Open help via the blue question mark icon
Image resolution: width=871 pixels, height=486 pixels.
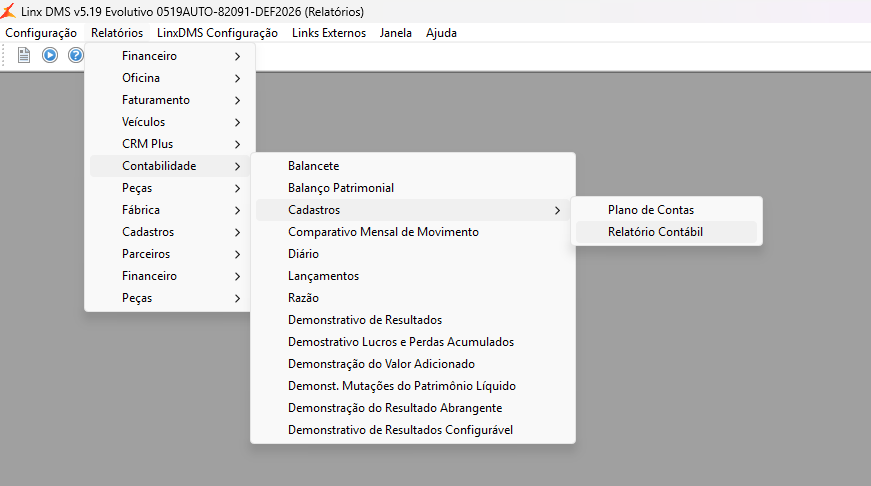pos(75,55)
